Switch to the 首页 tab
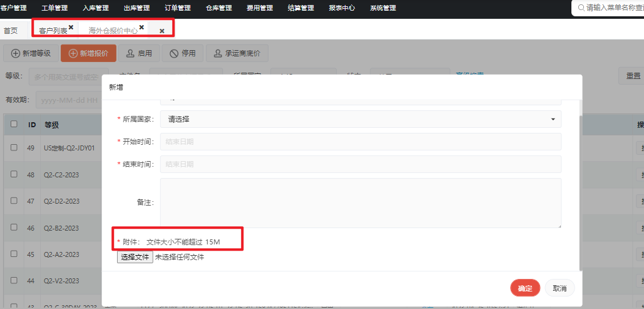Viewport: 644px width, 309px height. (x=11, y=31)
